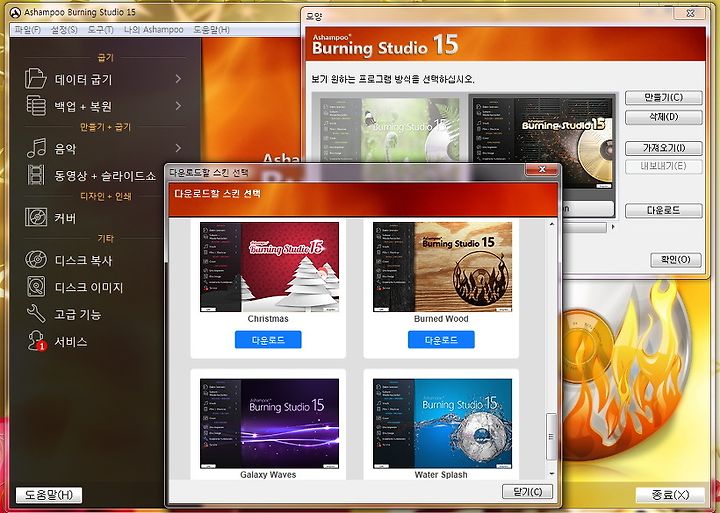Screen dimensions: 720x513
Task: Click the 가져오기(I) button
Action: click(664, 148)
